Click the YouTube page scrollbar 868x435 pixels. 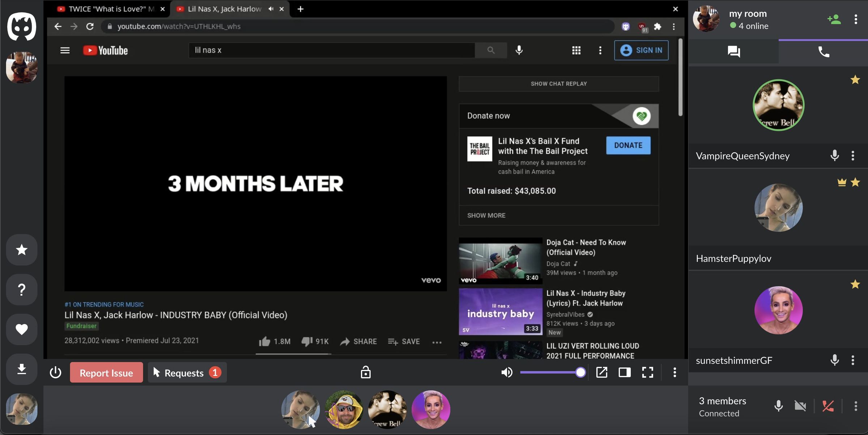tap(680, 77)
